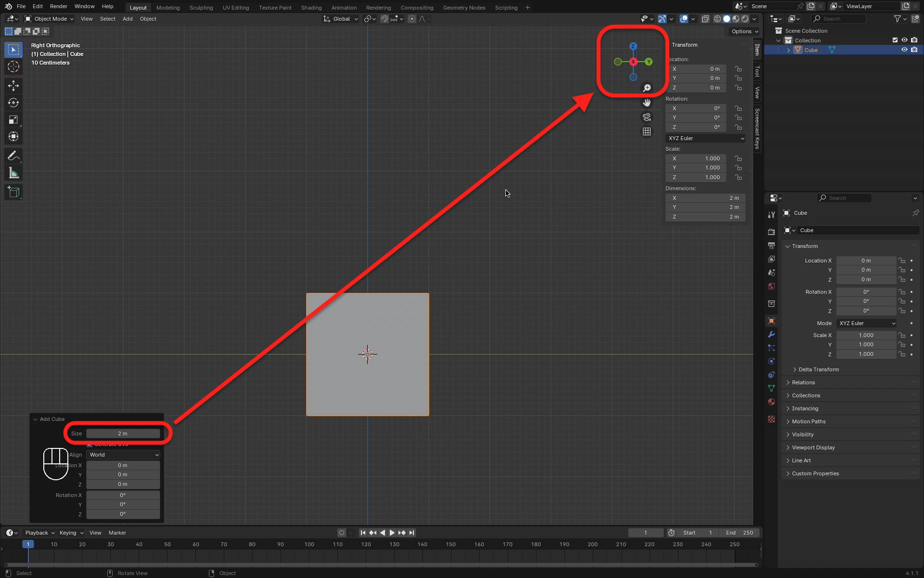Expand Cube tree item in outliner
This screenshot has height=578, width=924.
[x=788, y=50]
